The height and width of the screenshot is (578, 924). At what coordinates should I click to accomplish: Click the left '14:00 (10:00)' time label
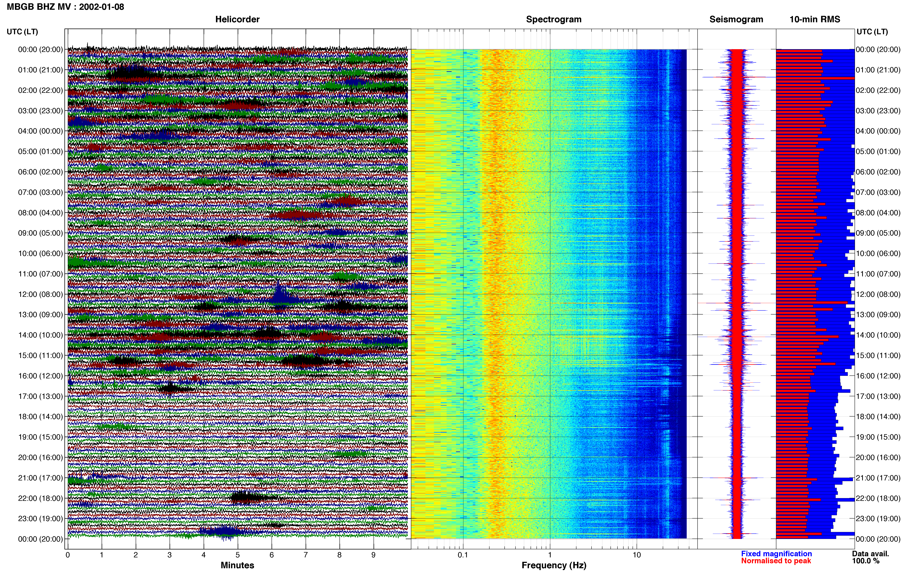(x=41, y=335)
